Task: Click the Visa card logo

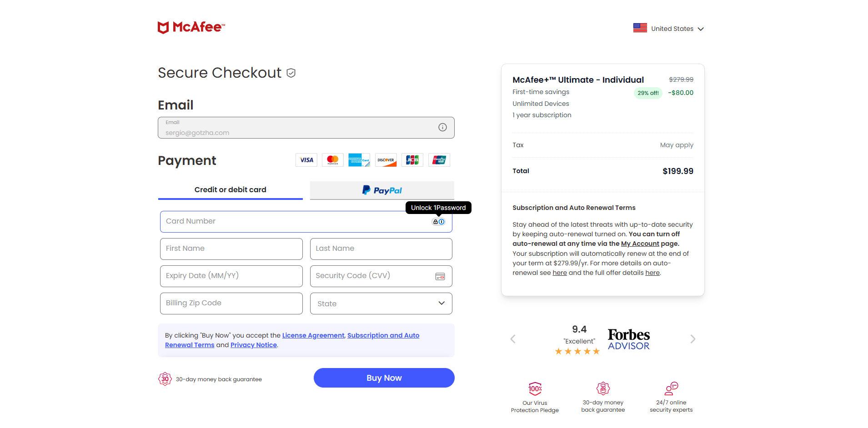Action: [306, 160]
